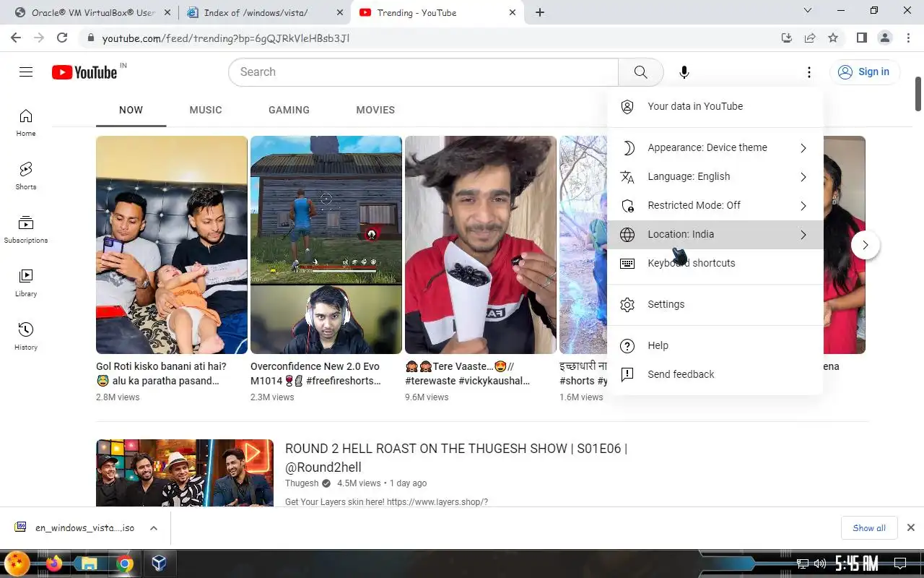924x578 pixels.
Task: Open Gol Roti kisko banani short title
Action: 161,374
